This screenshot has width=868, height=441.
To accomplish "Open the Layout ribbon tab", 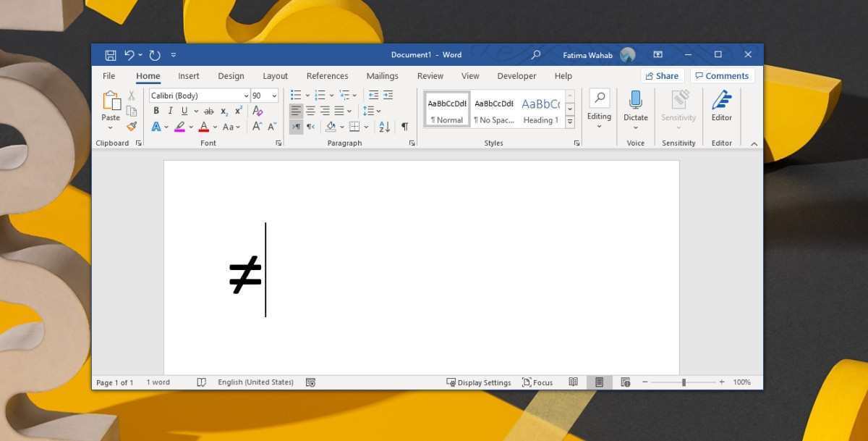I will (275, 76).
